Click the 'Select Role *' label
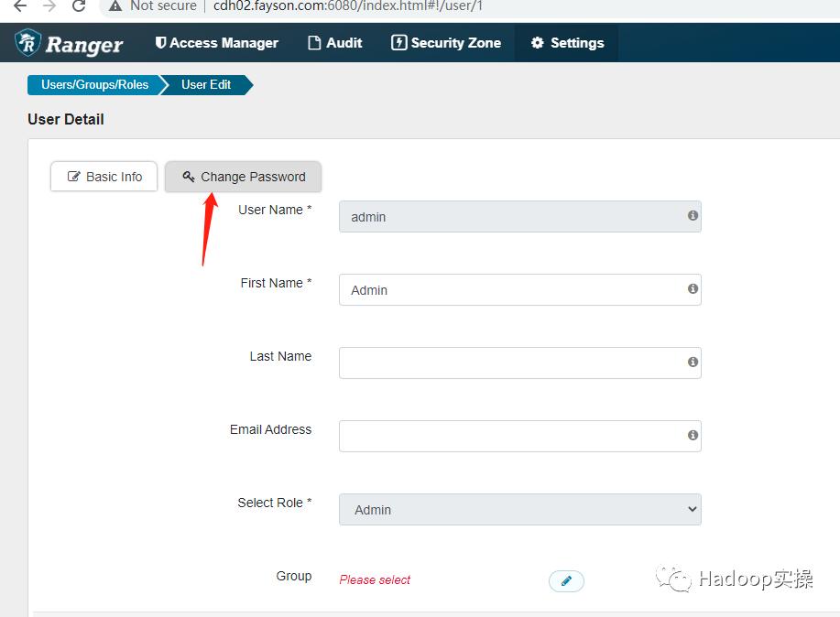The height and width of the screenshot is (617, 840). 275,503
